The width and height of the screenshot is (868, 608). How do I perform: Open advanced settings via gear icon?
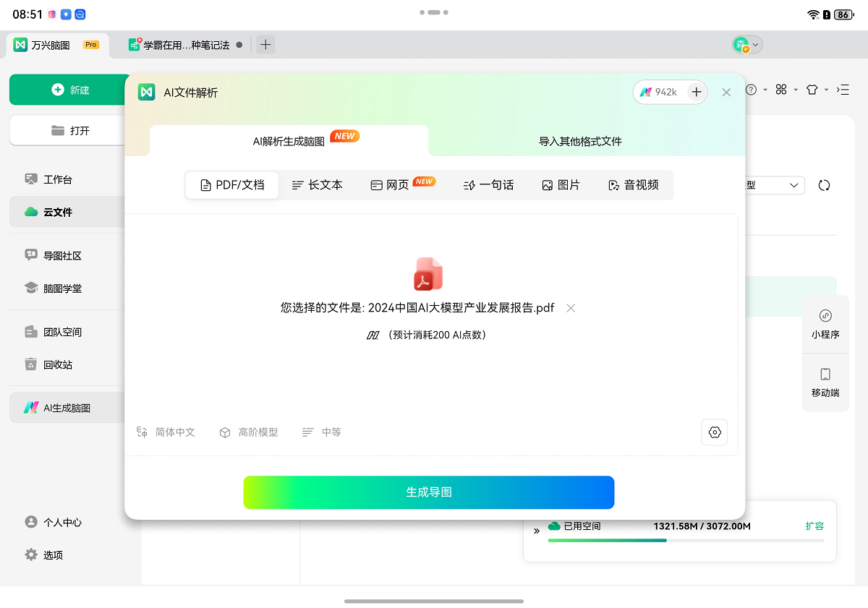click(715, 432)
